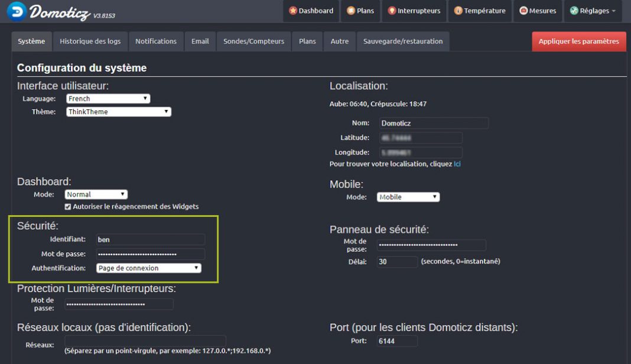This screenshot has width=631, height=364.
Task: Open Mesures with its gauge icon
Action: 537,10
